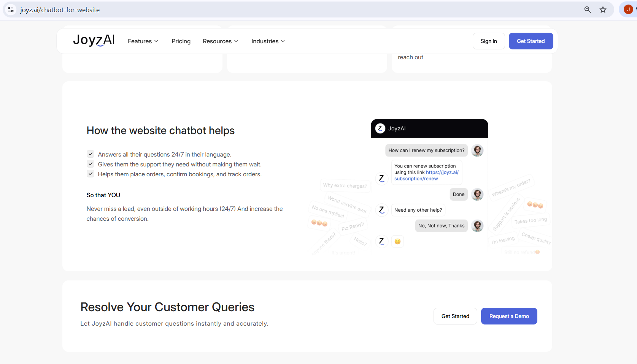The image size is (637, 364).
Task: Open the 'reach out' link
Action: pyautogui.click(x=410, y=57)
